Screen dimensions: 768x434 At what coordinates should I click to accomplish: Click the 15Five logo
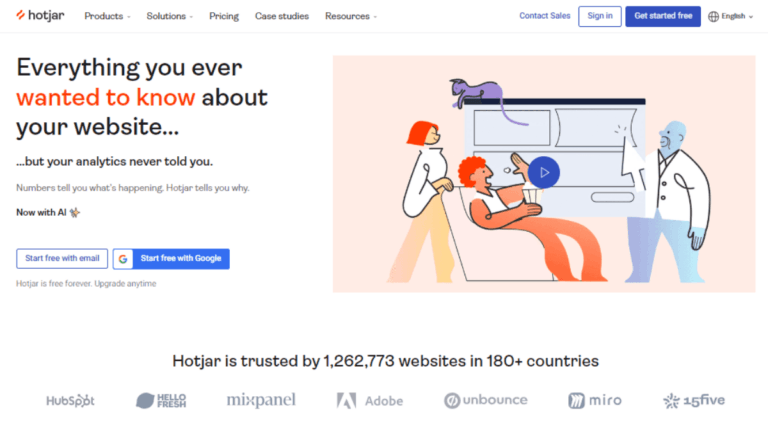tap(694, 400)
